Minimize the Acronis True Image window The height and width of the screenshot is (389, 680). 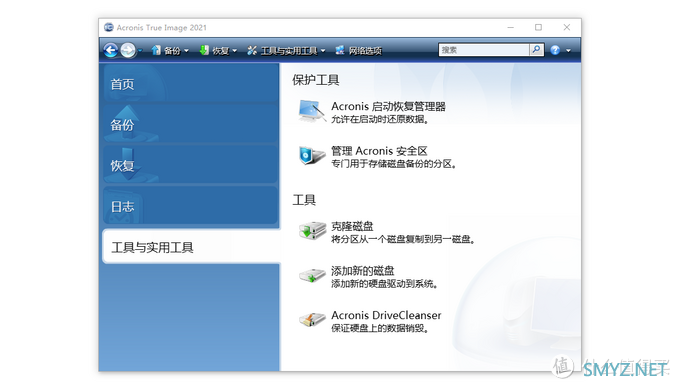510,27
